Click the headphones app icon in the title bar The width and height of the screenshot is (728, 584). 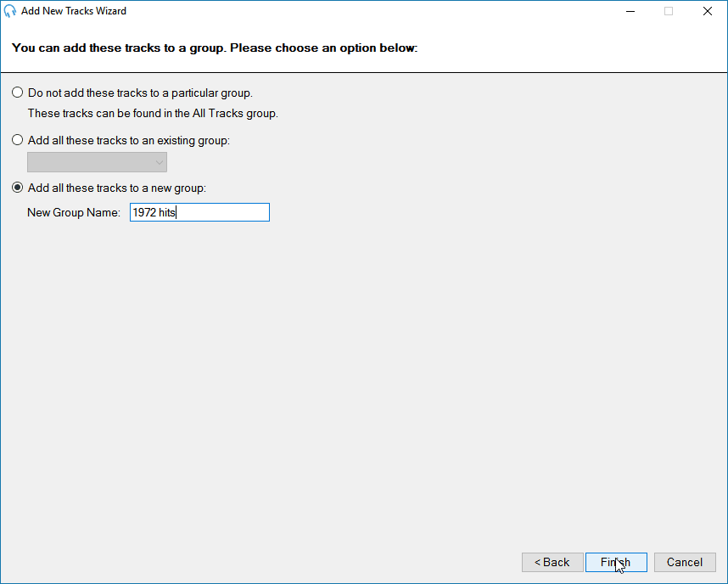point(10,11)
